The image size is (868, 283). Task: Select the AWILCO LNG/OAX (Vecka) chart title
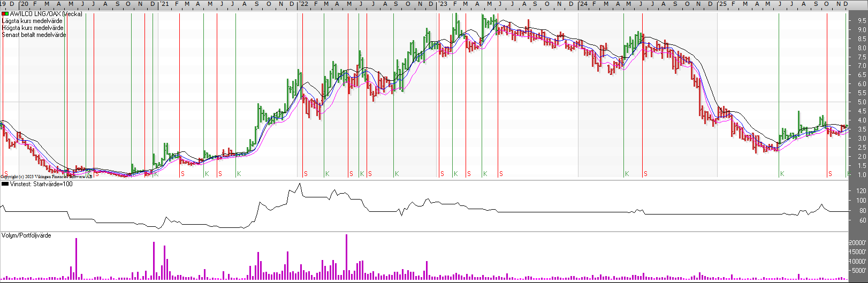coord(46,14)
